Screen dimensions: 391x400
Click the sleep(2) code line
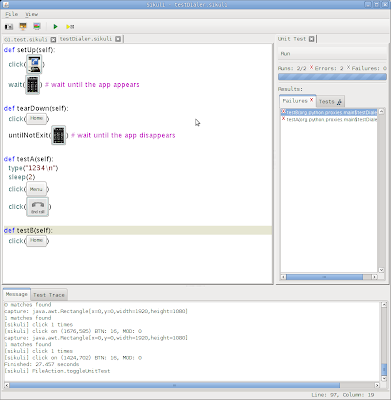click(22, 177)
